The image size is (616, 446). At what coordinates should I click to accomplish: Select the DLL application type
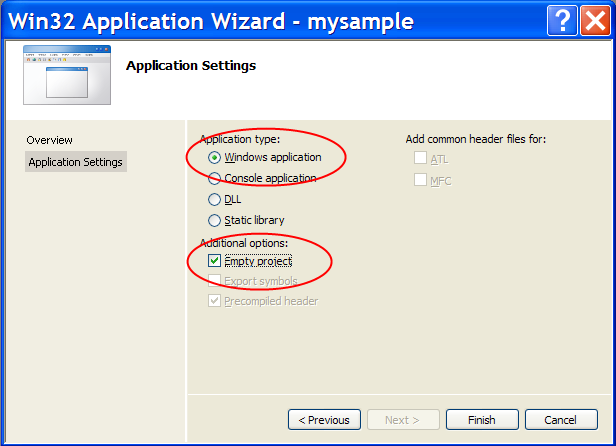point(214,200)
